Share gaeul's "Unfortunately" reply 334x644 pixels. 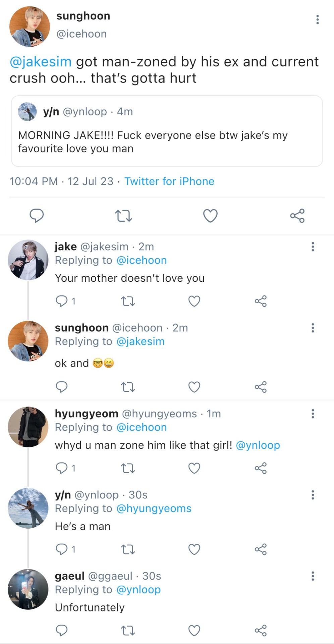coord(261,631)
